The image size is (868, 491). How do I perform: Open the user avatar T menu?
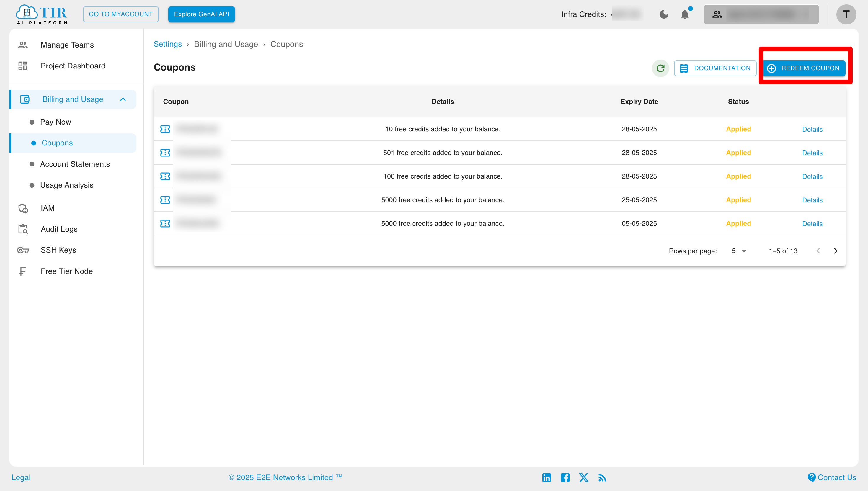(846, 14)
